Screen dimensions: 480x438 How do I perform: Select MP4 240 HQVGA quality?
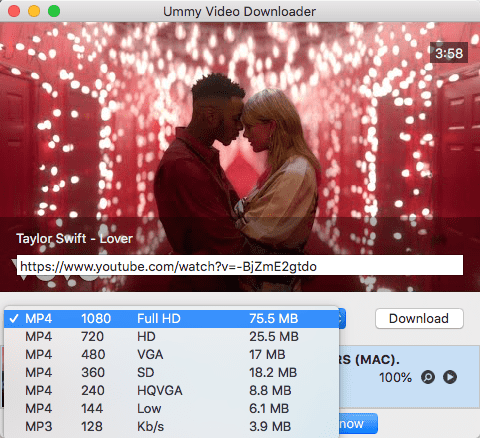[171, 391]
